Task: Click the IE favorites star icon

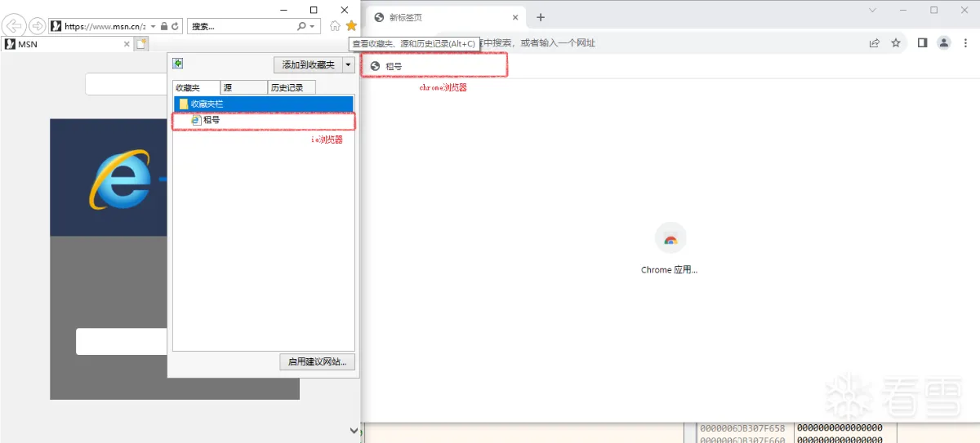Action: click(x=351, y=26)
